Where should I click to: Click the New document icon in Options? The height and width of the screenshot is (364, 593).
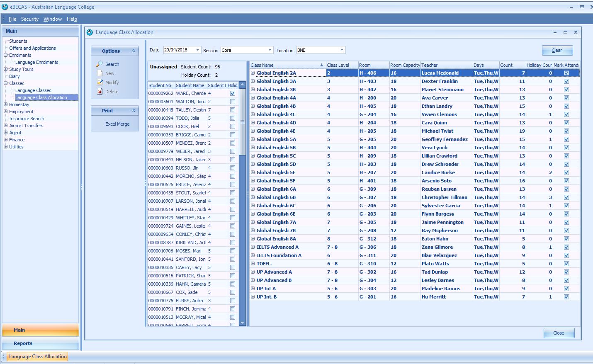pos(100,73)
